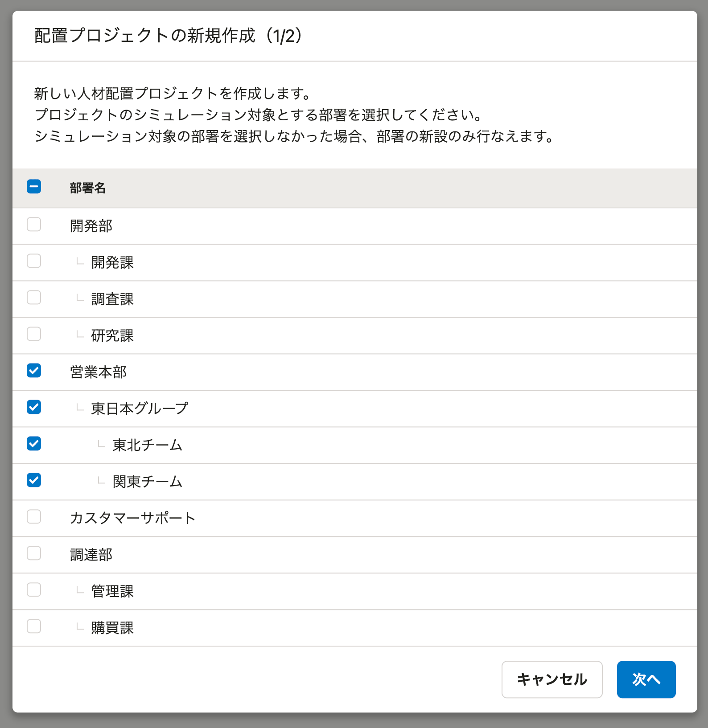This screenshot has height=728, width=708.
Task: Click the 関東チーム row label
Action: pos(148,482)
